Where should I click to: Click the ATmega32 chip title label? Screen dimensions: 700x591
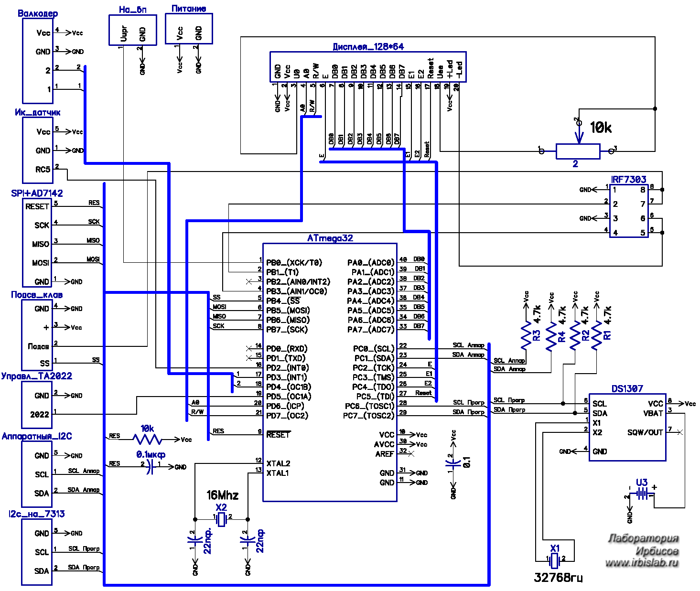coord(330,238)
